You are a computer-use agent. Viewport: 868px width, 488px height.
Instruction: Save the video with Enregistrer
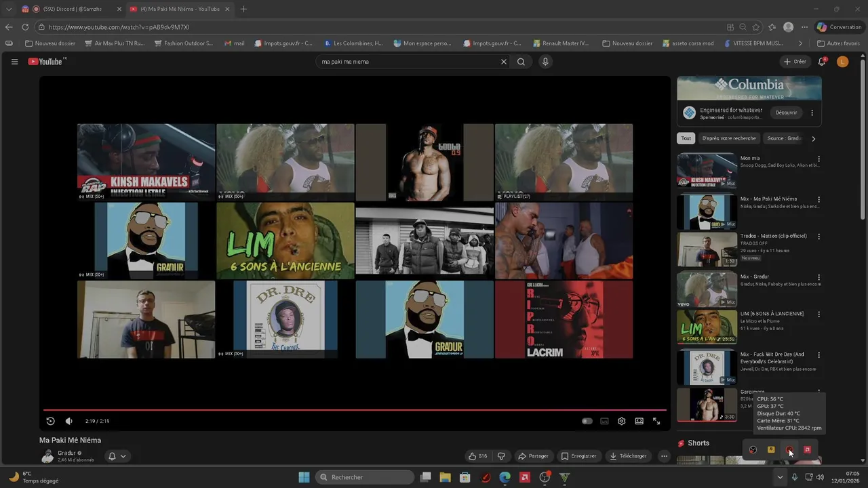(578, 456)
